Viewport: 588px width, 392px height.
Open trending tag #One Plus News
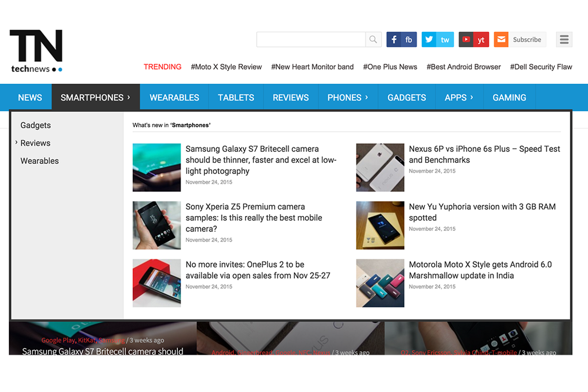point(390,67)
